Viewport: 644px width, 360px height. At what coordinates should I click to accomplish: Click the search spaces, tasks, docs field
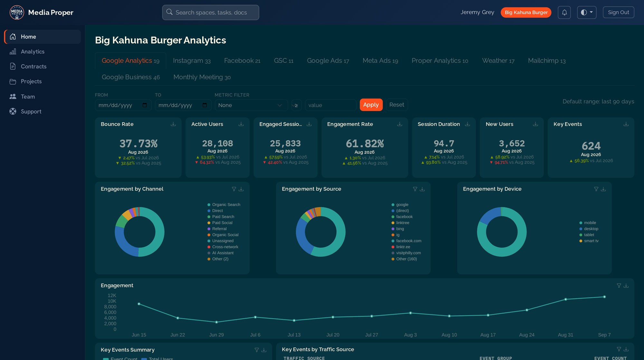[x=211, y=13]
